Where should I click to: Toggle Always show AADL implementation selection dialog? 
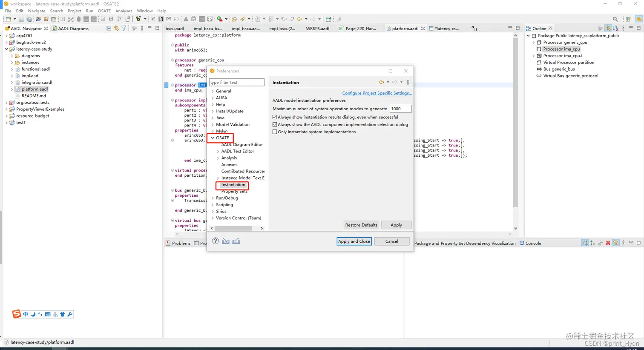click(275, 124)
